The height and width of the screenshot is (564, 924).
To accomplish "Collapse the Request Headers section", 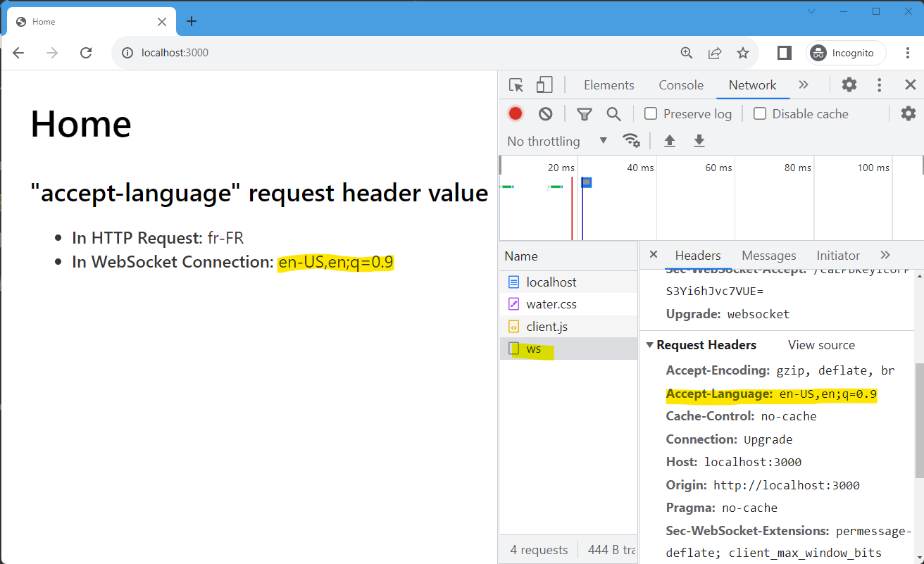I will tap(649, 345).
